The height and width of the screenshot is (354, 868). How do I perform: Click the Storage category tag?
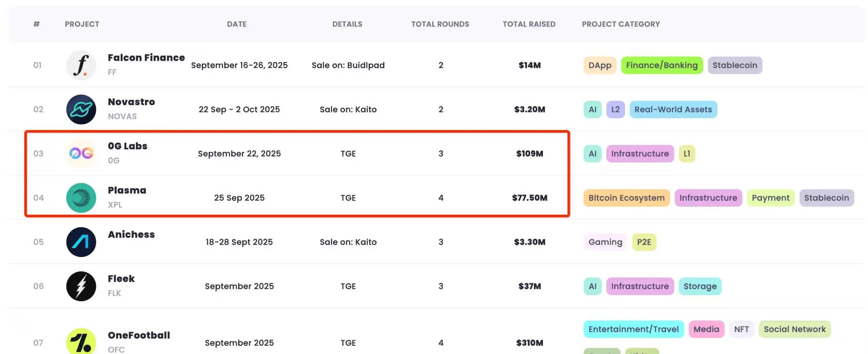point(700,286)
